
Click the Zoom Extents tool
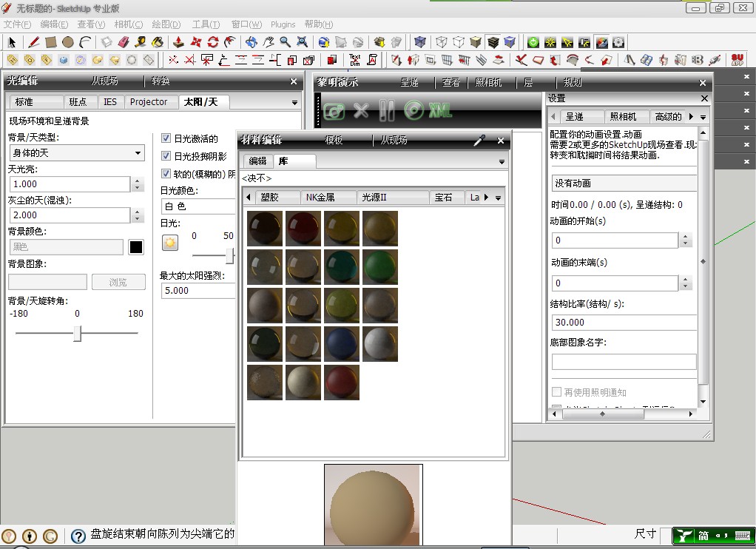click(303, 42)
